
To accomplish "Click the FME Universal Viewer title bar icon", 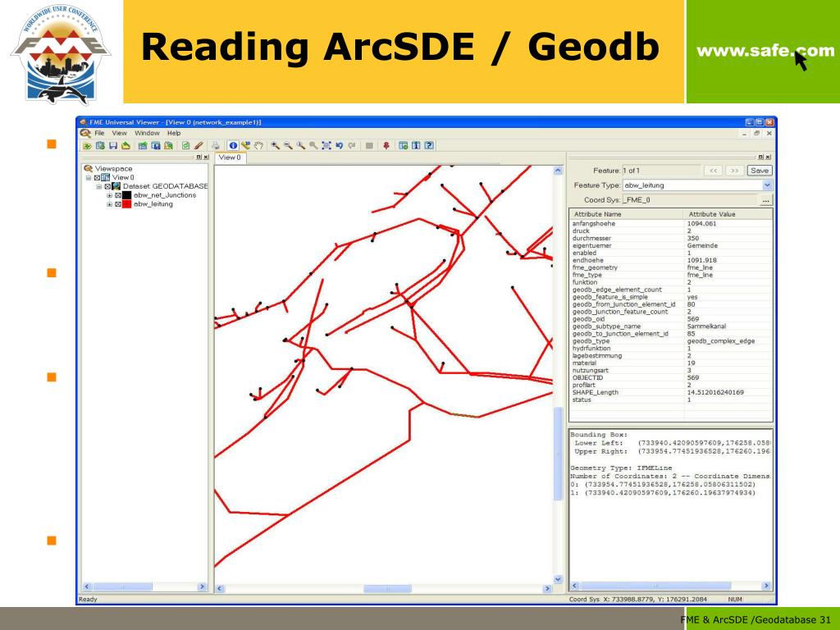I will click(x=83, y=123).
